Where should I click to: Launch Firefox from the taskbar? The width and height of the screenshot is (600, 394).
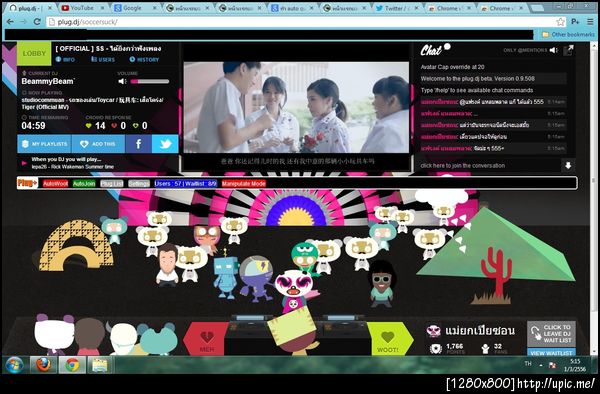43,365
